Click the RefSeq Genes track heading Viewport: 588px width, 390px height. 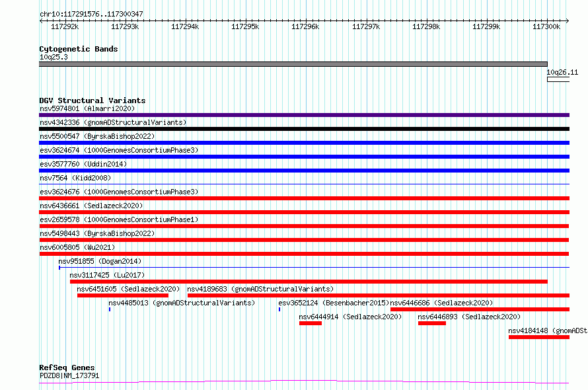pos(67,368)
